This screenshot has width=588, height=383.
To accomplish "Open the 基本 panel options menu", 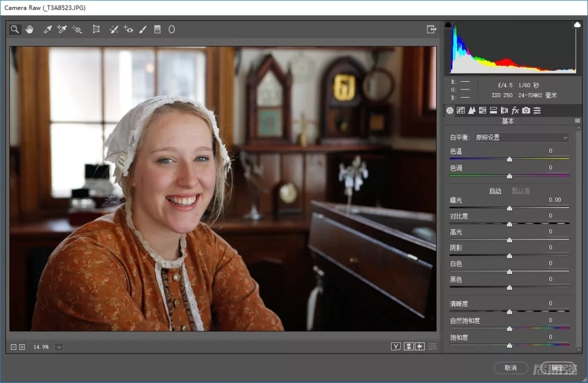I will [577, 121].
